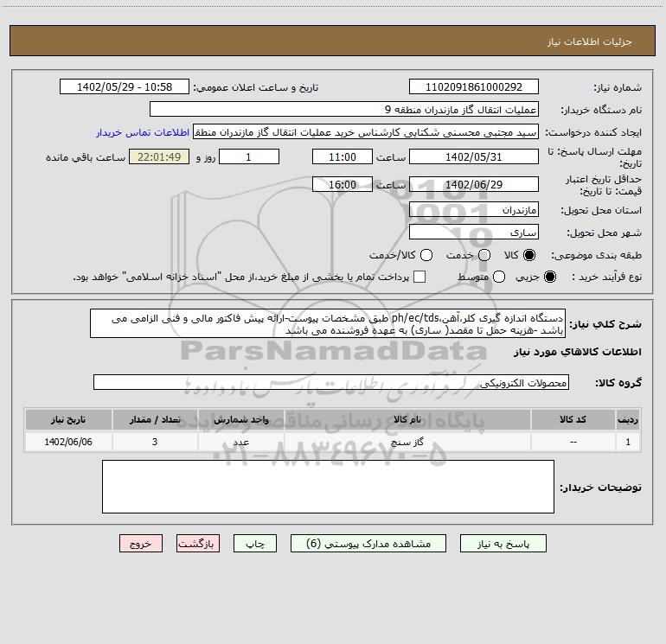Screen dimensions: 666x644
Task: Click the -- product code cell
Action: [x=573, y=442]
